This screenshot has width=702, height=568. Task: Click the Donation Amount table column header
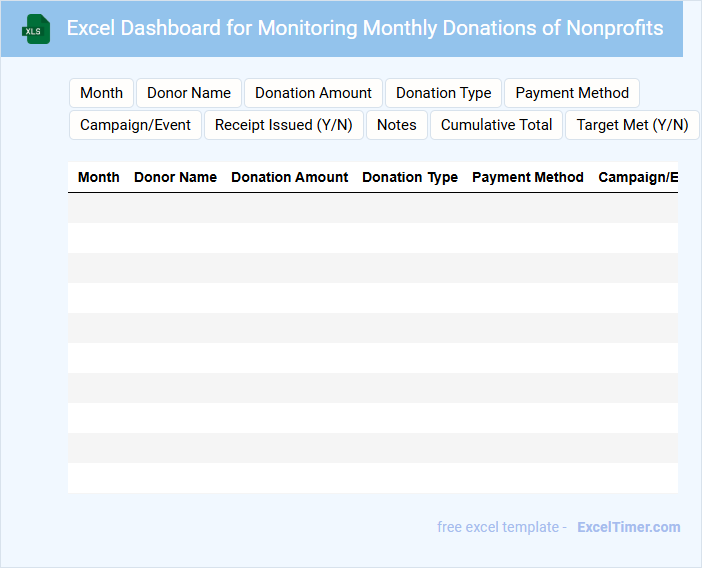(x=290, y=177)
